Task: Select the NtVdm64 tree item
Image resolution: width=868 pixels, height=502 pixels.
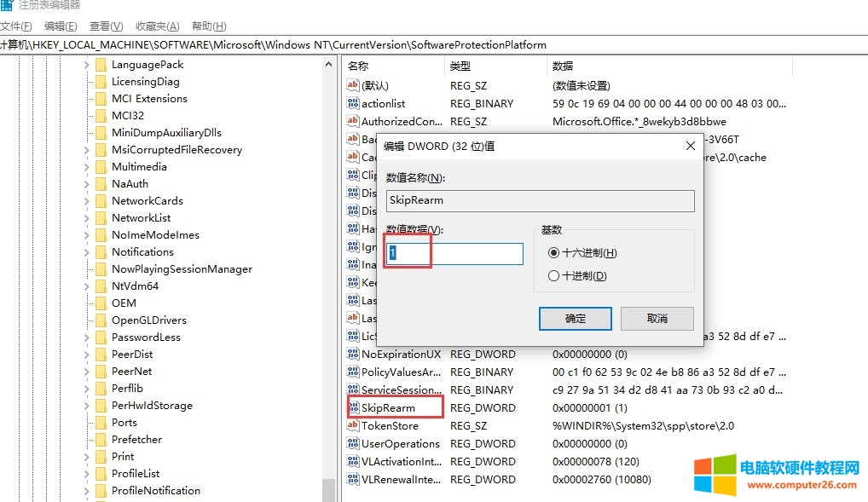Action: tap(135, 286)
